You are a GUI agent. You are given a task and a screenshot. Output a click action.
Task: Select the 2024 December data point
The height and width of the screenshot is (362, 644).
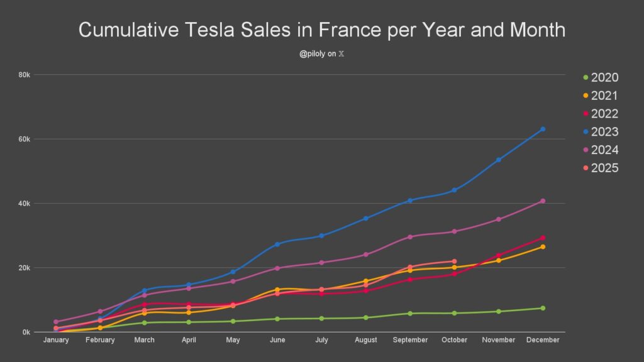(x=543, y=201)
